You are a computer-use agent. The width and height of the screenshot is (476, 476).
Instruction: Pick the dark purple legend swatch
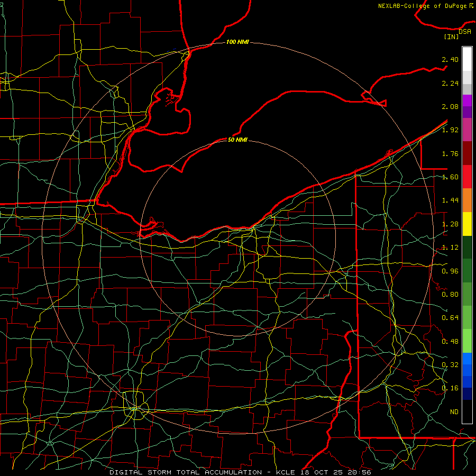467,112
